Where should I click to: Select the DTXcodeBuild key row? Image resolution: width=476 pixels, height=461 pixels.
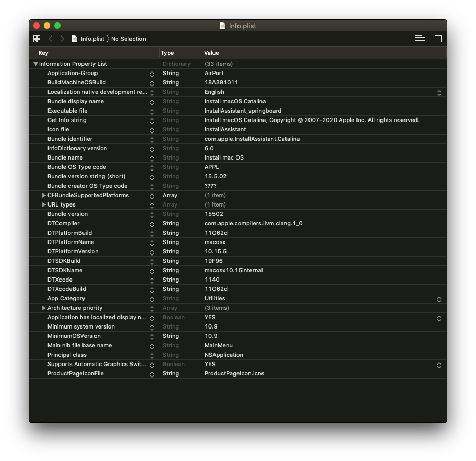[x=67, y=289]
